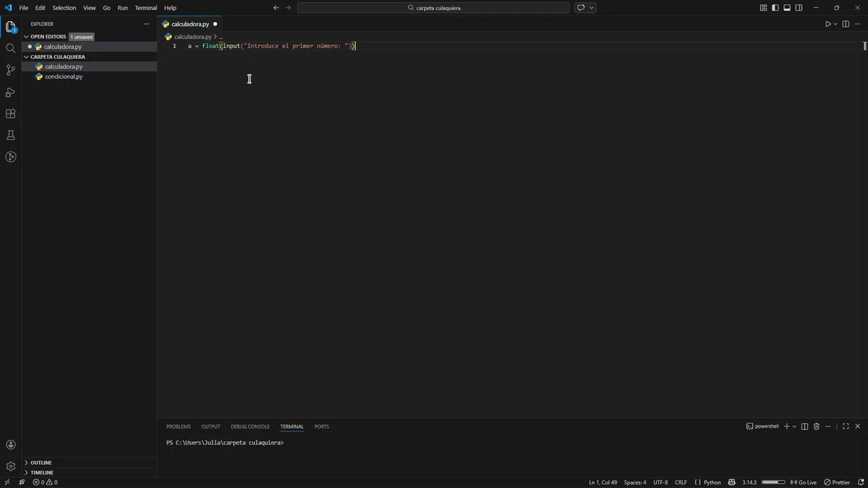Click Go Live in status bar

(x=804, y=483)
